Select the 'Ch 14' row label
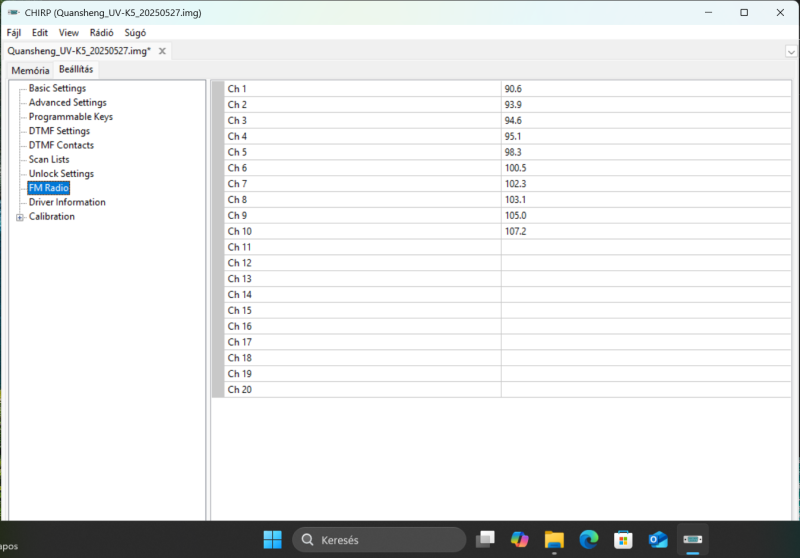Viewport: 800px width, 558px height. (240, 294)
